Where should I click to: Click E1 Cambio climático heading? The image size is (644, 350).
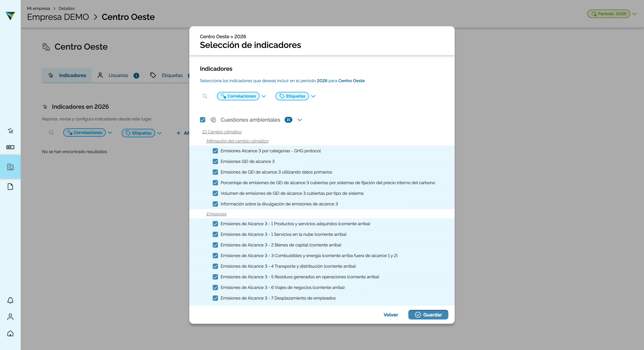[222, 132]
